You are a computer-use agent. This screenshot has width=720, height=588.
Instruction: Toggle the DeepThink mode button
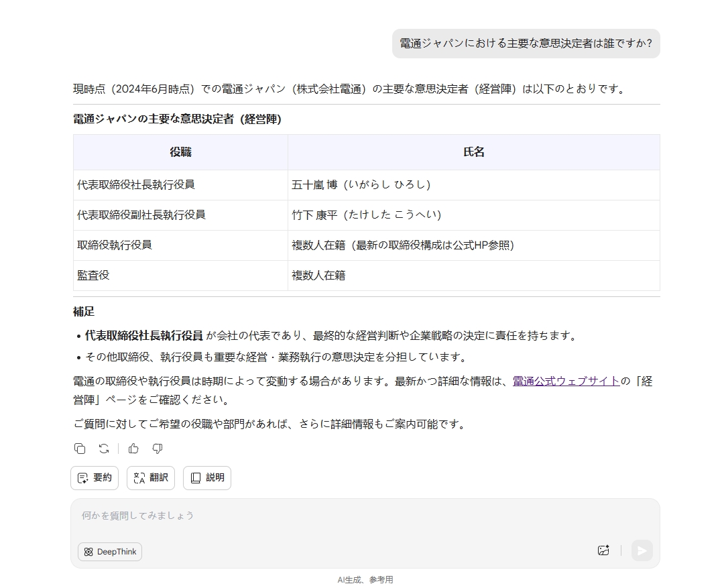coord(110,552)
